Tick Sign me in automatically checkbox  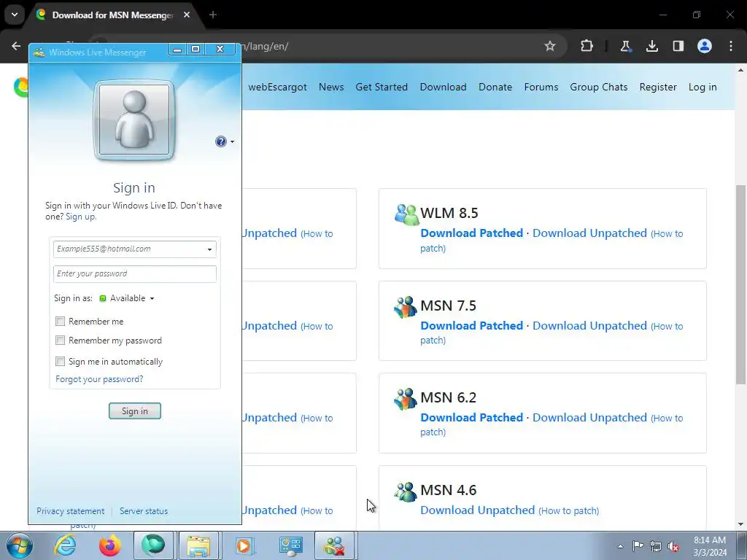pos(60,362)
